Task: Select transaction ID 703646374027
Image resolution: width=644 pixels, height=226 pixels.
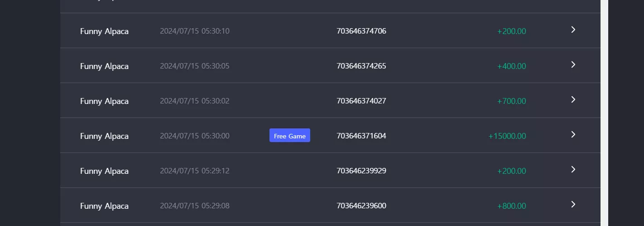Action: pyautogui.click(x=361, y=101)
